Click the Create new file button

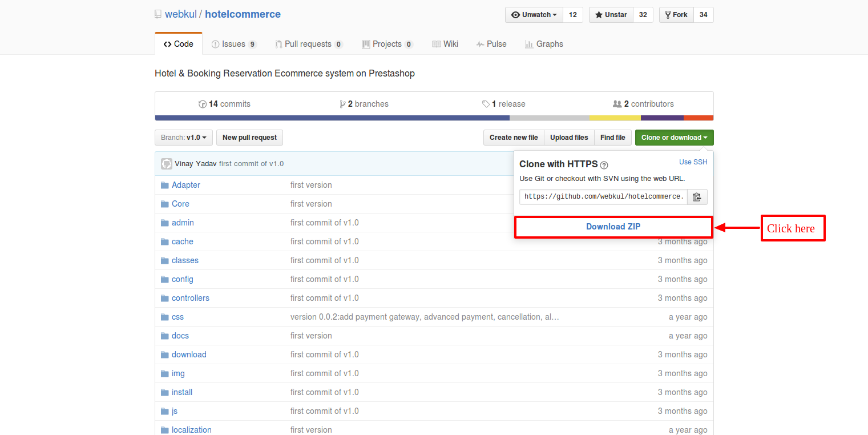514,138
